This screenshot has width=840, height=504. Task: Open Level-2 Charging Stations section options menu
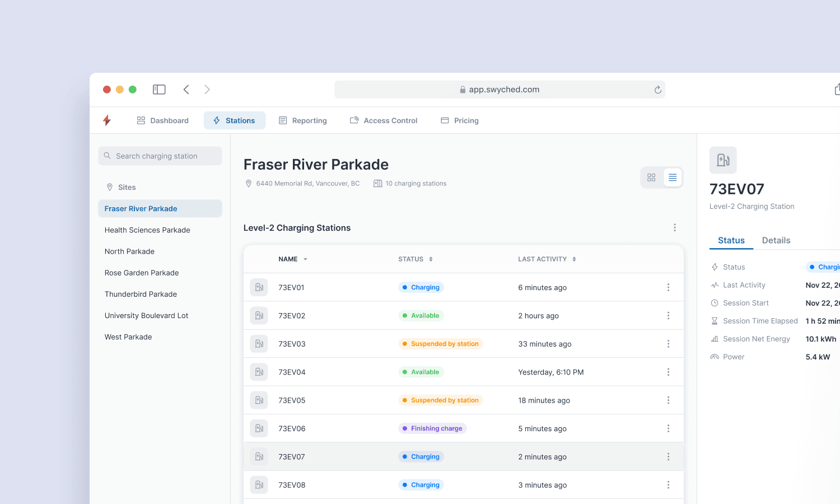point(675,227)
